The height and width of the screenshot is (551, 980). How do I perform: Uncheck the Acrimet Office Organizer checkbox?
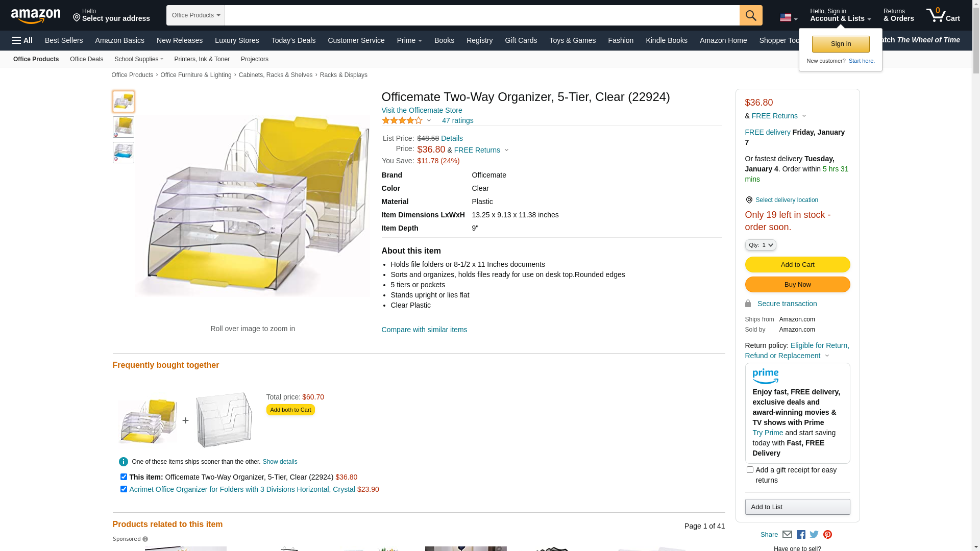(124, 489)
